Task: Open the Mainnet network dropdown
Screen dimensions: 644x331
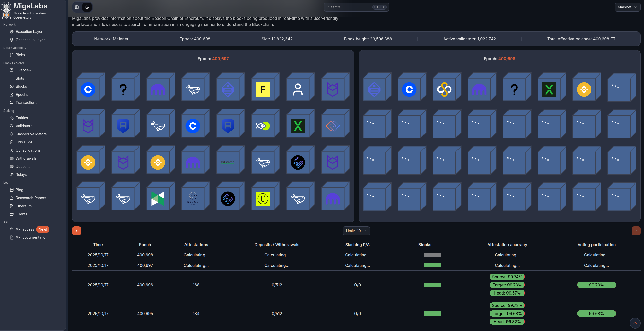Action: point(627,7)
